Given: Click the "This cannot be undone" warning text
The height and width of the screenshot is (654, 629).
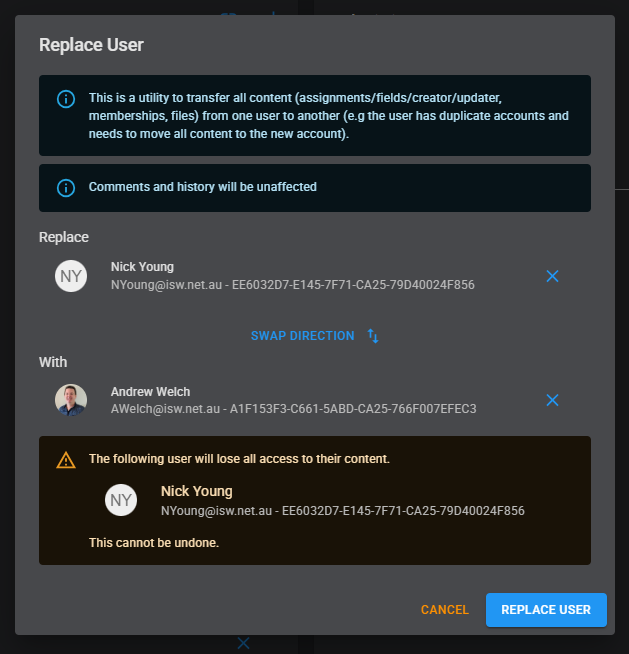Looking at the screenshot, I should 153,543.
